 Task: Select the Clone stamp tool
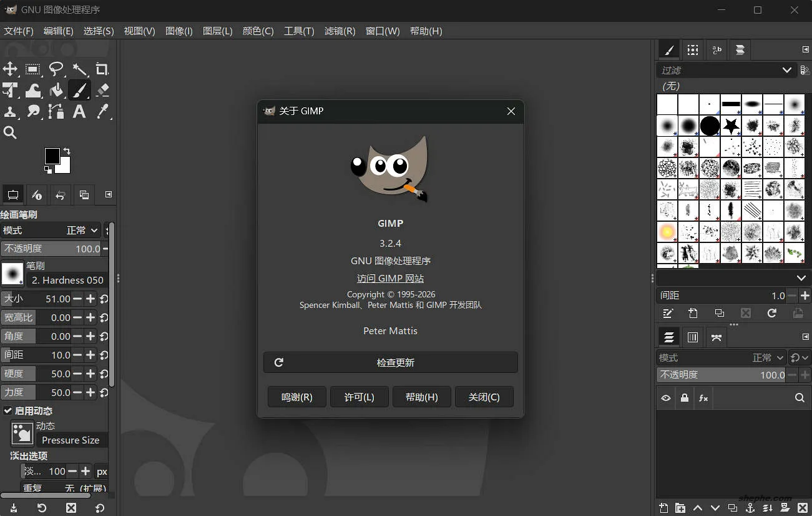click(10, 111)
